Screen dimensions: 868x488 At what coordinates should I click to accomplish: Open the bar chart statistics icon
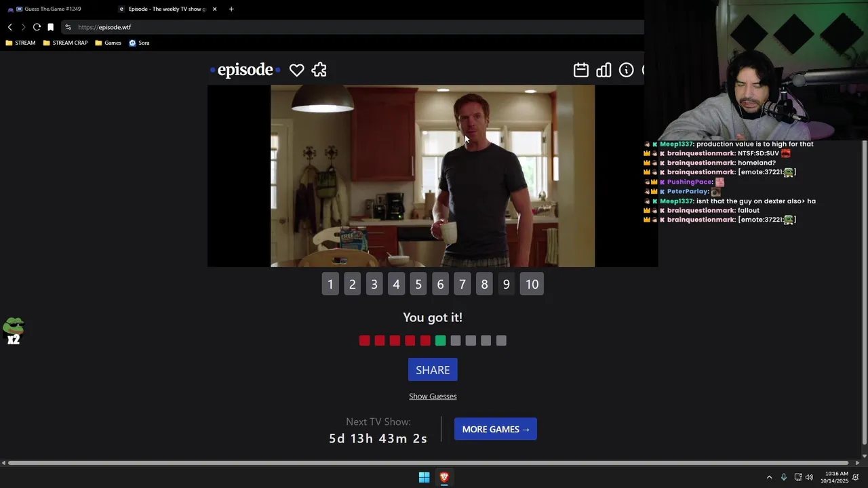[x=604, y=70]
